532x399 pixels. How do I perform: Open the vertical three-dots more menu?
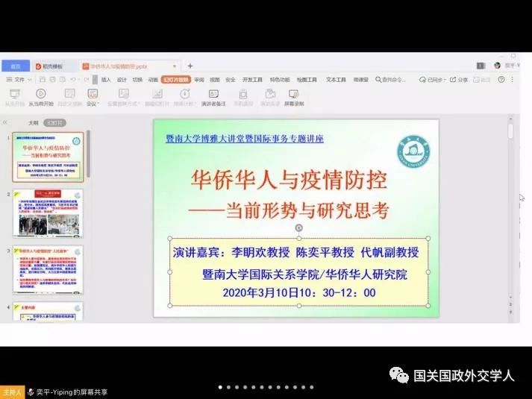[x=513, y=80]
